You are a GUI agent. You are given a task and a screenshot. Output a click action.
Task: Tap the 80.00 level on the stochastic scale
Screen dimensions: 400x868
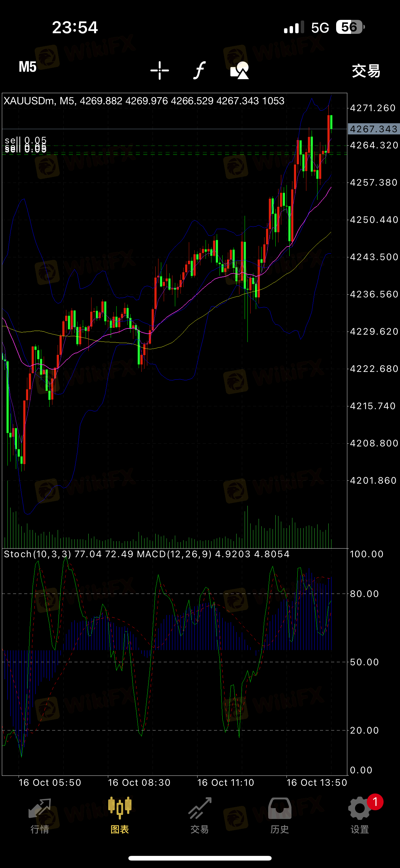click(364, 594)
